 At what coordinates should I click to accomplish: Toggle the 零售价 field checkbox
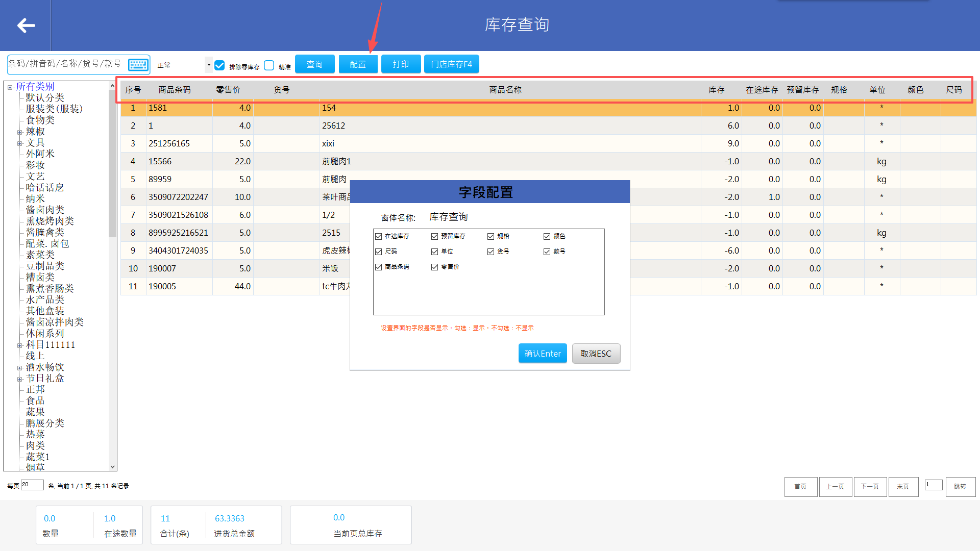435,267
